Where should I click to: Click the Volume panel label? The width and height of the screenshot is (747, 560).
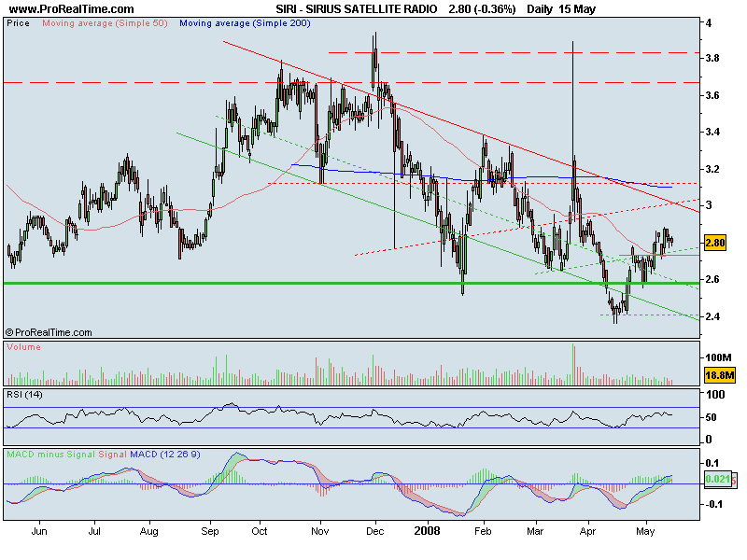click(x=23, y=347)
